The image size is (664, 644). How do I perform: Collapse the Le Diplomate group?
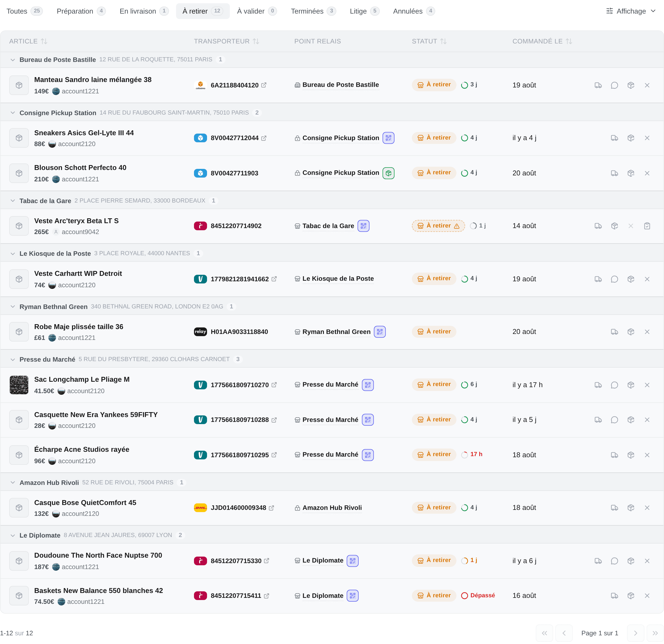pyautogui.click(x=12, y=536)
